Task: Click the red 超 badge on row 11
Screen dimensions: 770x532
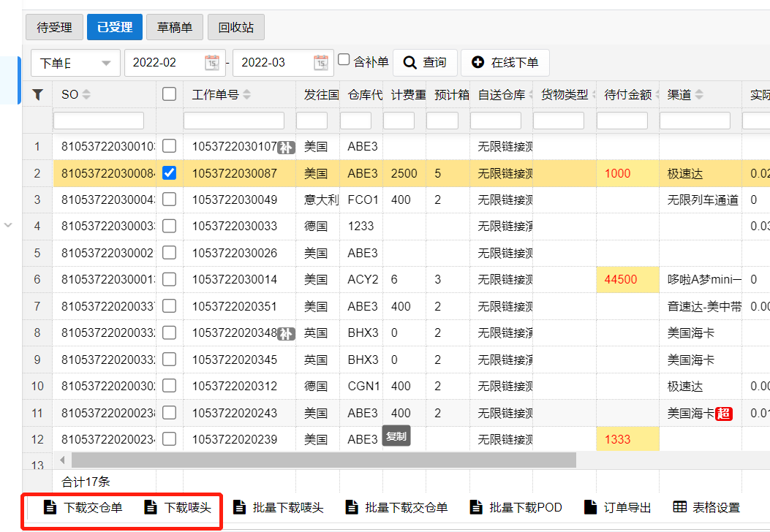Action: pyautogui.click(x=724, y=414)
